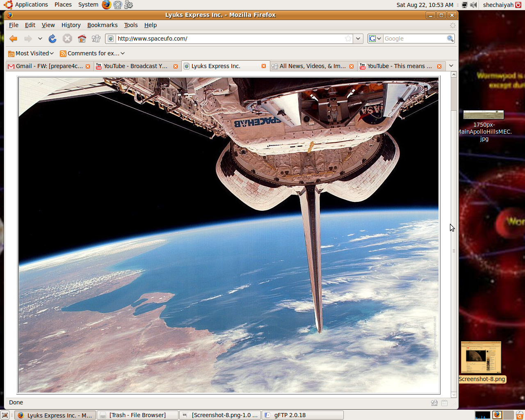525x420 pixels.
Task: Click the shechaiyah user menu
Action: 502,5
